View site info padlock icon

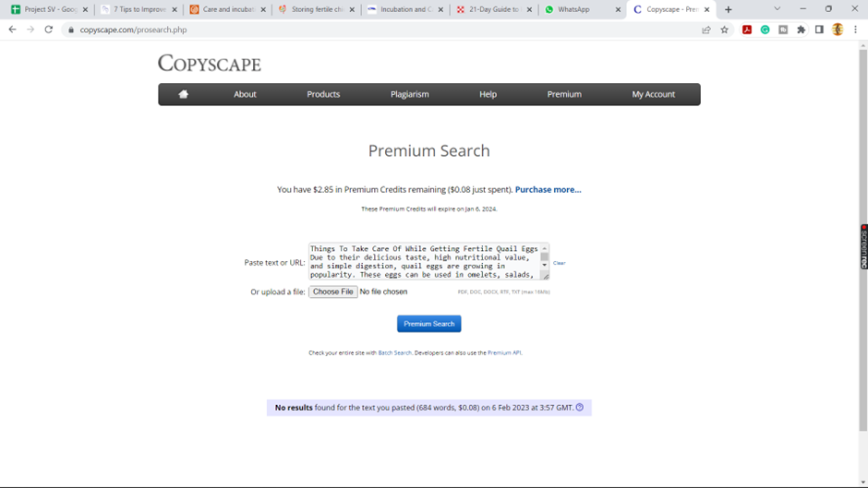click(70, 30)
